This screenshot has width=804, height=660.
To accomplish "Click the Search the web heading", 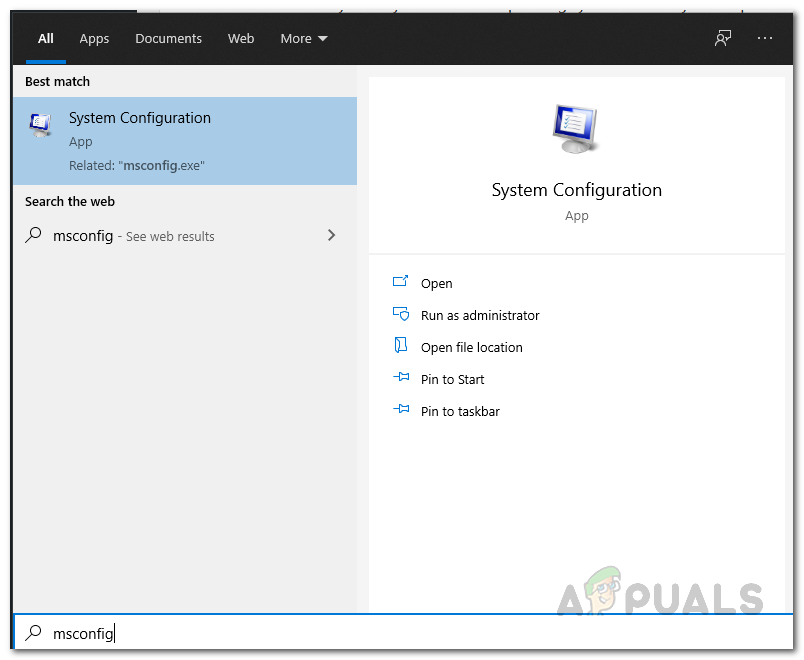I will (x=70, y=202).
